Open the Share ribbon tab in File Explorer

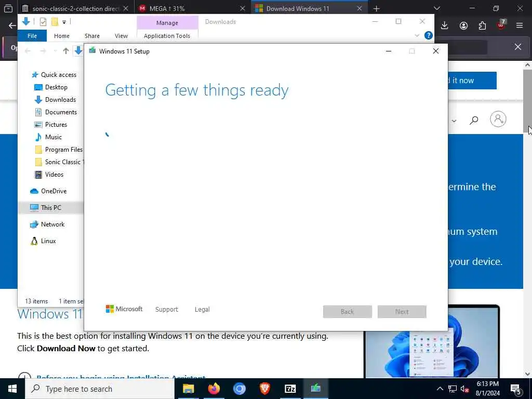pos(92,36)
